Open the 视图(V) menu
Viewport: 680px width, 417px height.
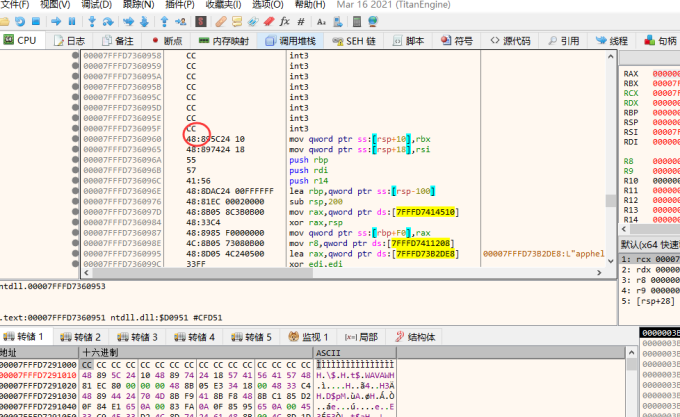[55, 5]
